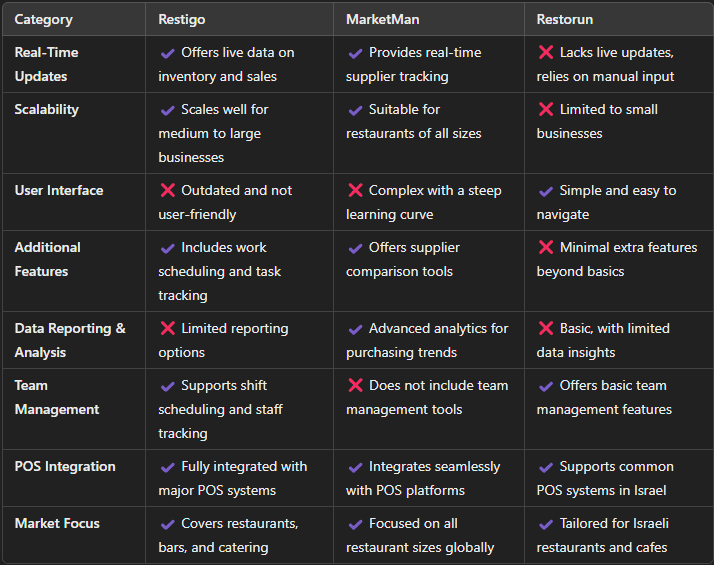Click the red X before 'Does not include team'
This screenshot has width=714, height=565.
coord(355,385)
